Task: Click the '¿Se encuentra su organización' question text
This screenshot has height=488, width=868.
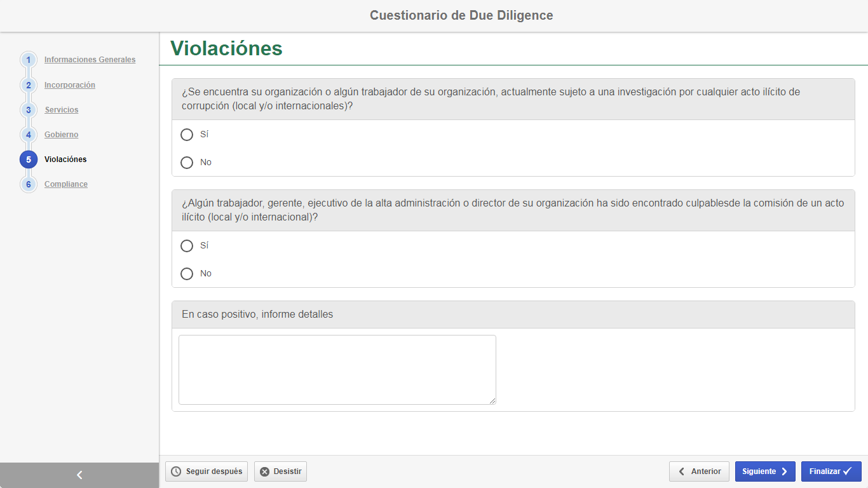Action: point(491,99)
